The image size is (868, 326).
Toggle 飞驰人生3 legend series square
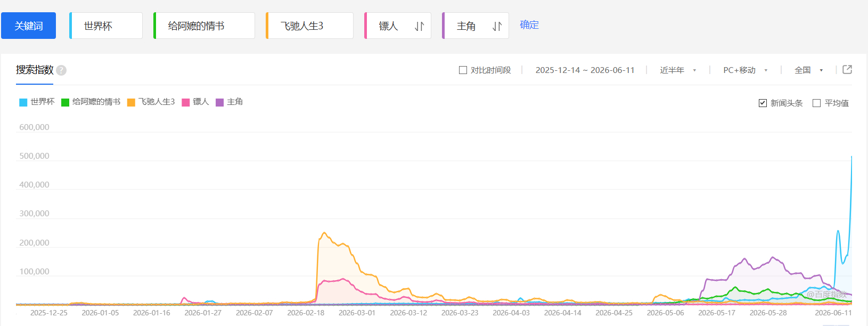click(131, 102)
